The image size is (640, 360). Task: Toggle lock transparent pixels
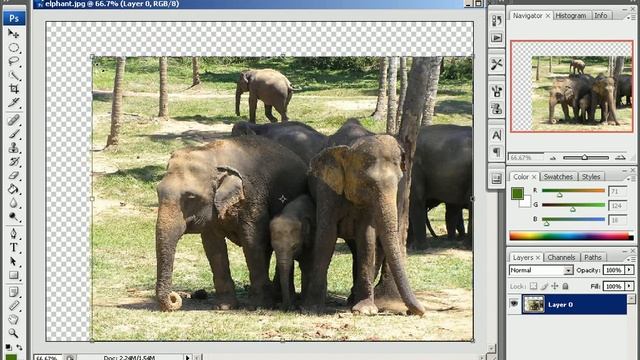533,286
